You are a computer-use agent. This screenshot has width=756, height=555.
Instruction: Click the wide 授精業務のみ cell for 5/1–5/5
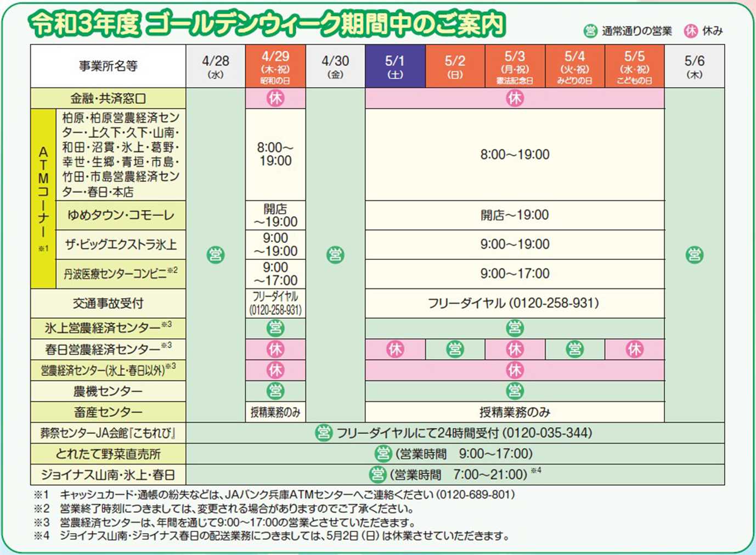click(515, 412)
